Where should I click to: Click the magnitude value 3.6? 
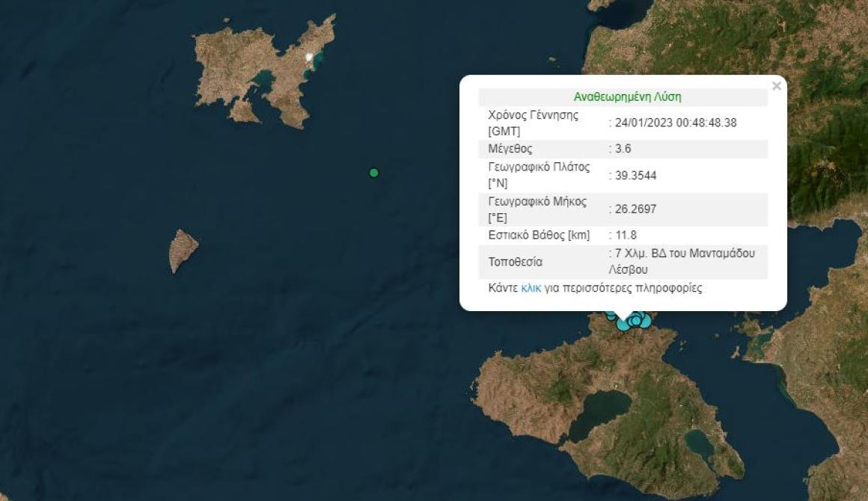click(x=622, y=149)
